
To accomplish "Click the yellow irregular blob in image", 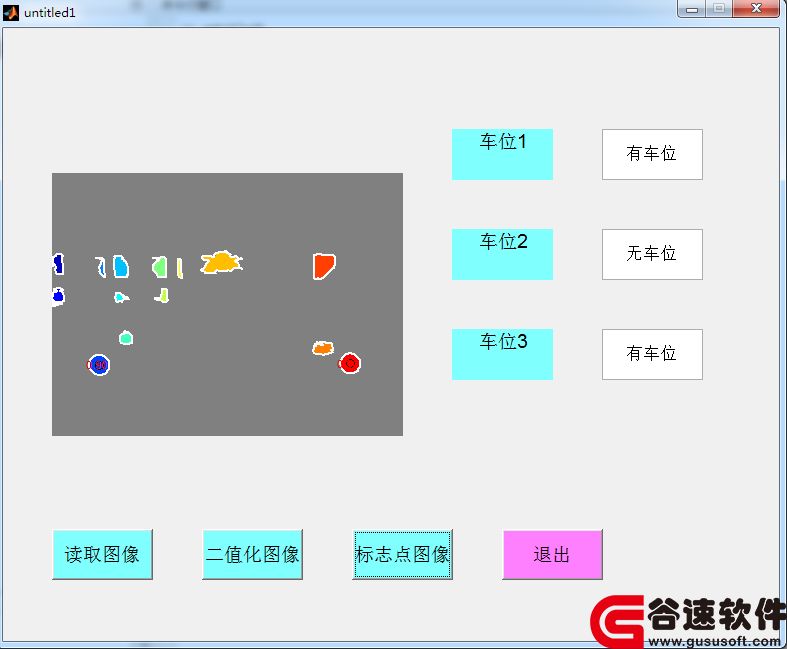I will click(x=221, y=262).
